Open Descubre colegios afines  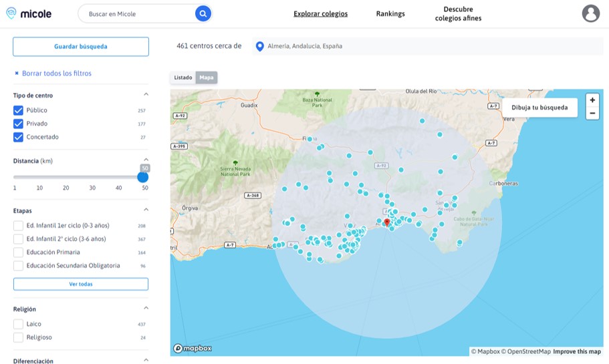[x=458, y=13]
